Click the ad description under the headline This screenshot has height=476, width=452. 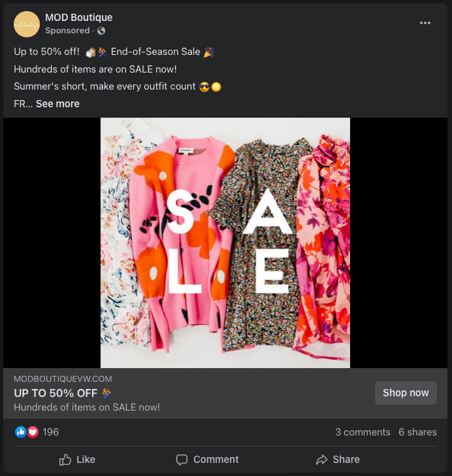(x=87, y=407)
